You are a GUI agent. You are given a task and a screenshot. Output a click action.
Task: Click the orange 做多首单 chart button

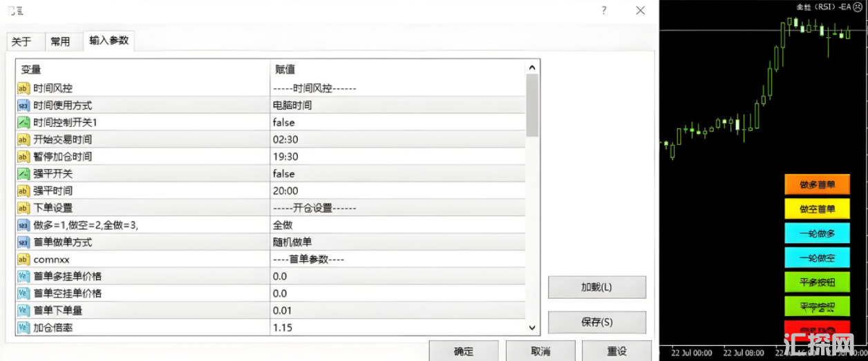click(x=817, y=184)
